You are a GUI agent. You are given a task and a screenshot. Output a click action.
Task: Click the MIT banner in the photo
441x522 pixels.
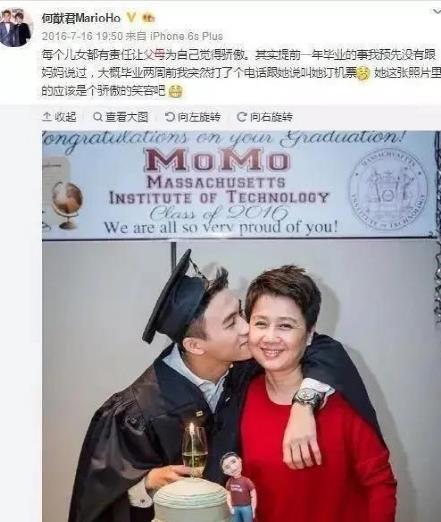(239, 185)
